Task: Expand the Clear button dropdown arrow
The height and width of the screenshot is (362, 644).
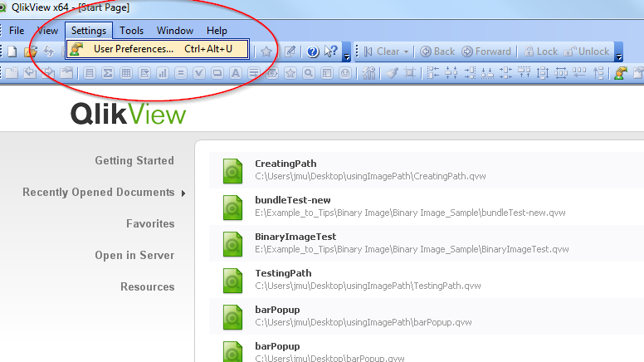Action: tap(406, 51)
